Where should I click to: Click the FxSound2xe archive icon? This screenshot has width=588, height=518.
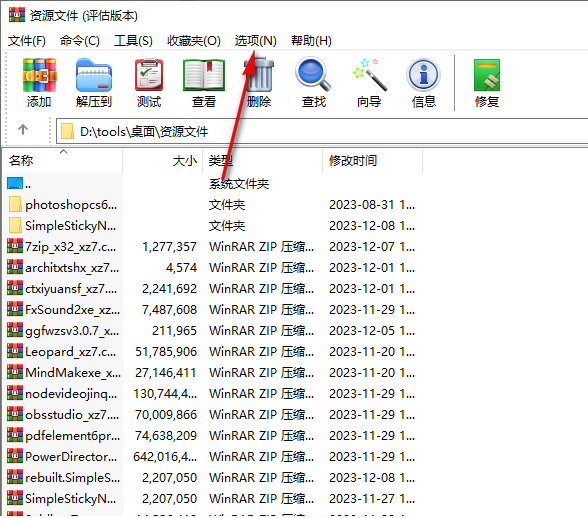click(15, 309)
